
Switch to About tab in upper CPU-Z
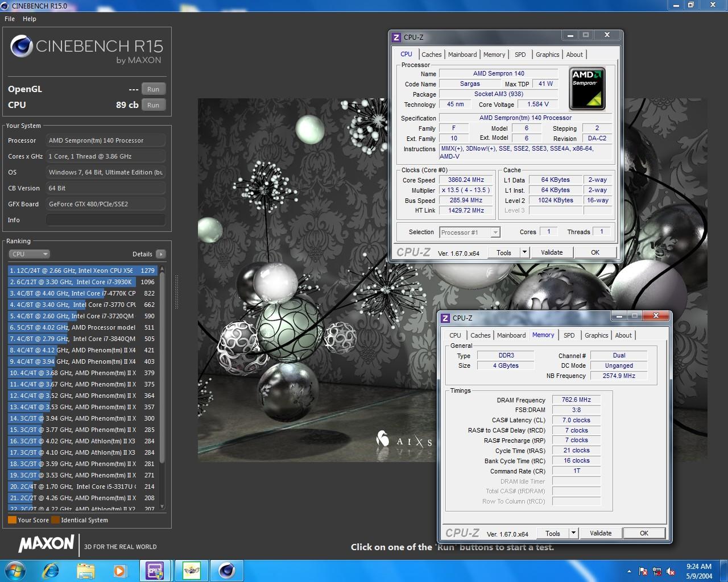(x=574, y=55)
